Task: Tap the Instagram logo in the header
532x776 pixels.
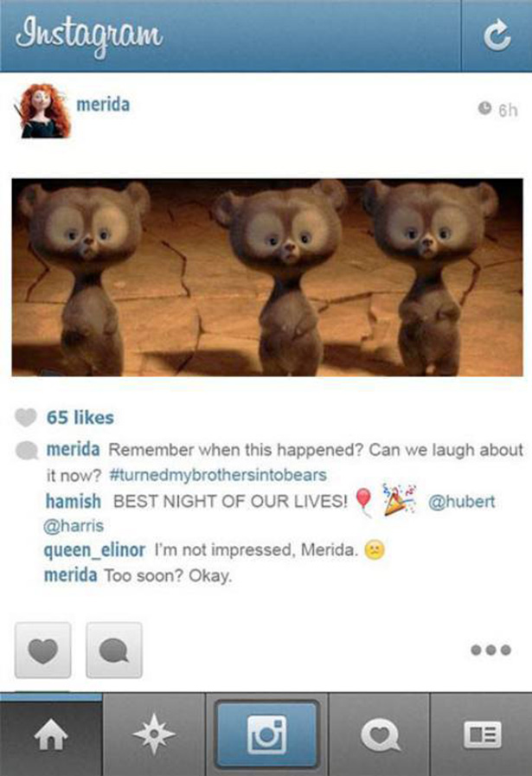Action: pyautogui.click(x=88, y=37)
